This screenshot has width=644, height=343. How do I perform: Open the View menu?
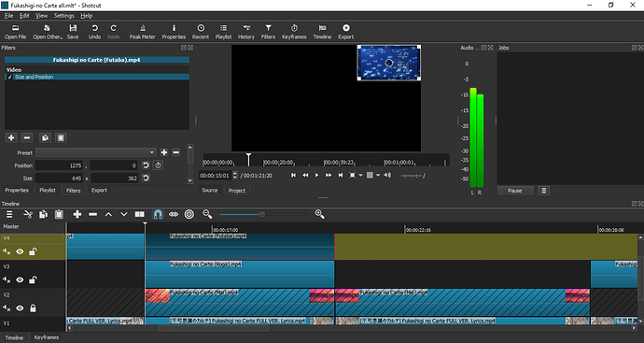[x=41, y=16]
